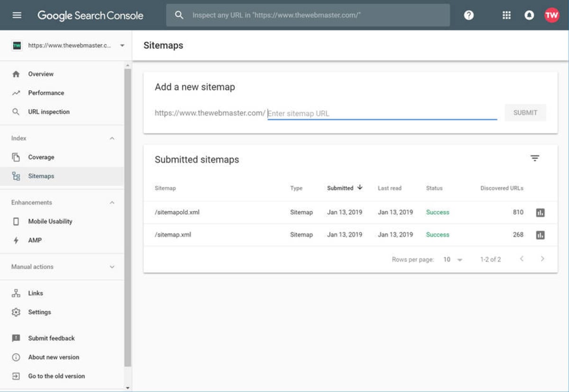Viewport: 569px width, 392px height.
Task: Click About new version
Action: coord(54,357)
